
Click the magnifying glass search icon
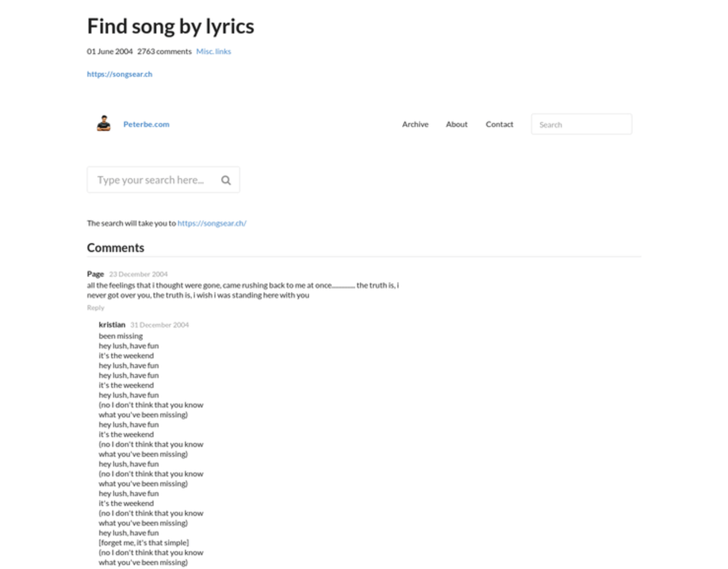tap(226, 180)
